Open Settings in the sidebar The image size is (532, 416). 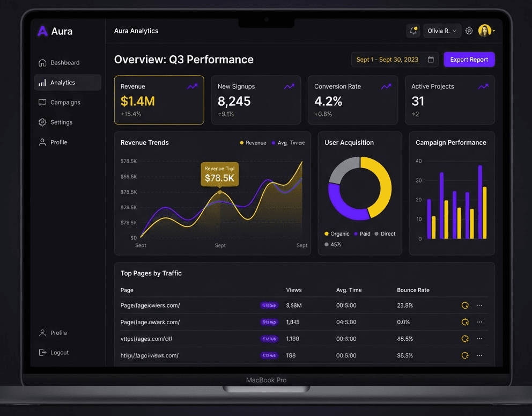click(x=68, y=122)
